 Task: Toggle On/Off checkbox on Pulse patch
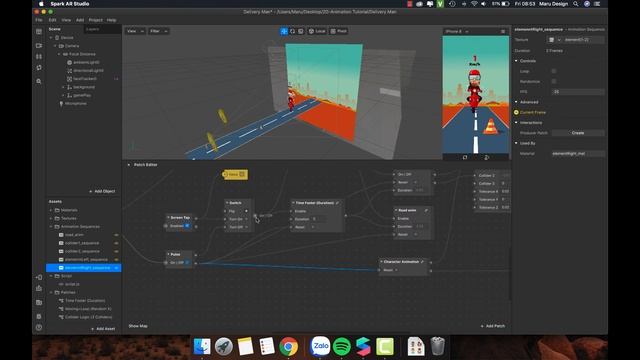click(187, 262)
